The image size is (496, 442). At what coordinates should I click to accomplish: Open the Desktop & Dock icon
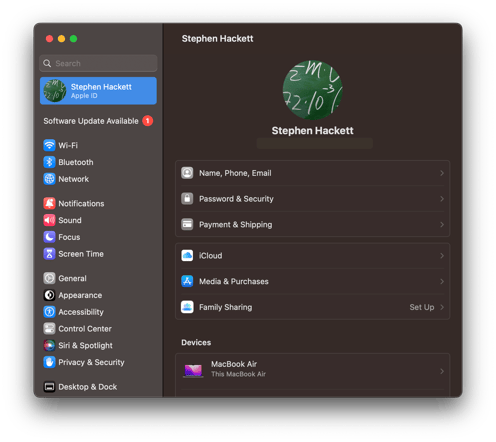click(x=49, y=387)
